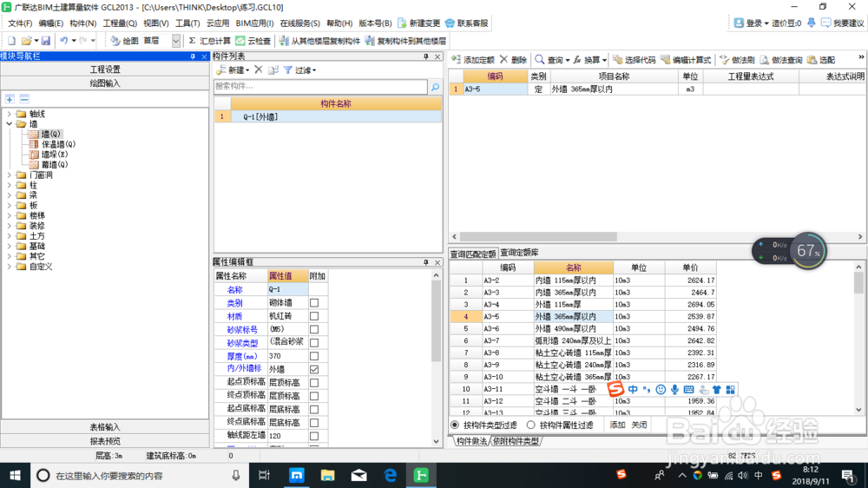Image resolution: width=868 pixels, height=488 pixels.
Task: Click 我要建议 suggestion link
Action: click(843, 23)
